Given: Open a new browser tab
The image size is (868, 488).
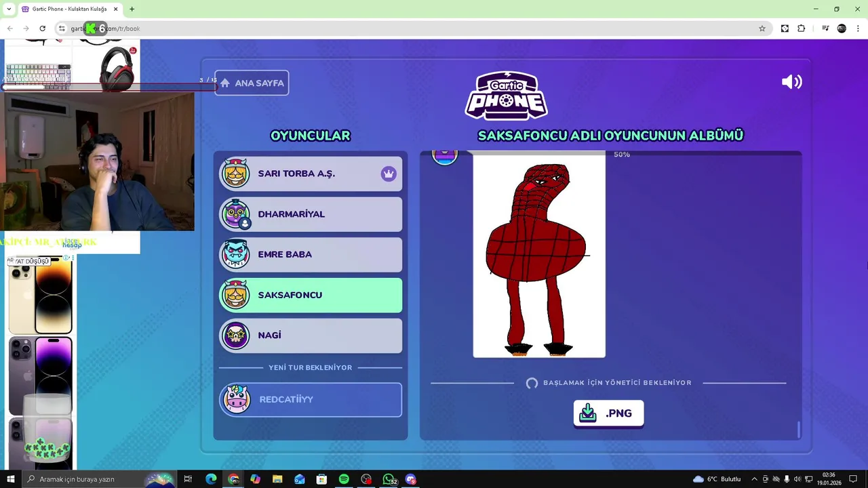Looking at the screenshot, I should (132, 9).
